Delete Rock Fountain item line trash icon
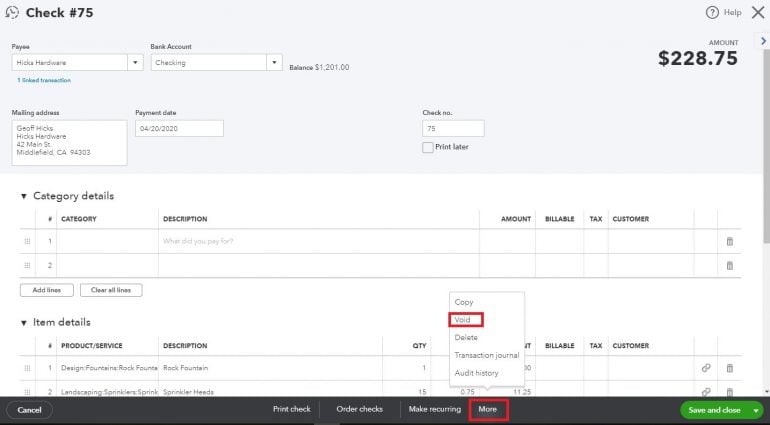Screen dimensions: 770x425 pos(729,368)
